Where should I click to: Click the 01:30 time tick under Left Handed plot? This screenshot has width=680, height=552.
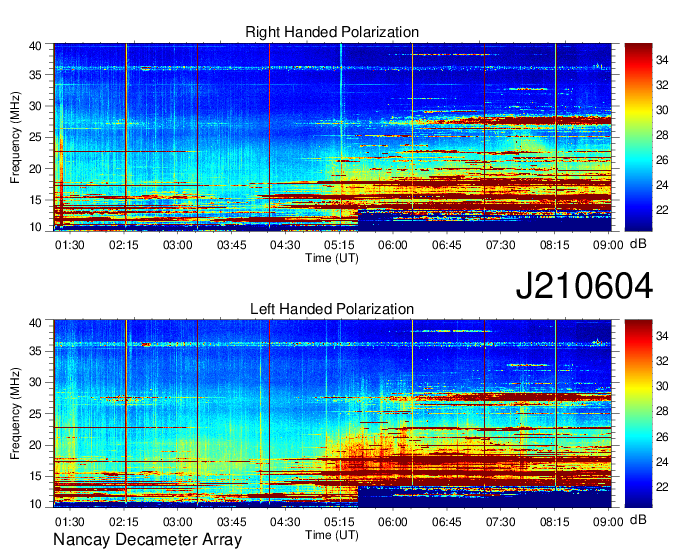pyautogui.click(x=69, y=522)
